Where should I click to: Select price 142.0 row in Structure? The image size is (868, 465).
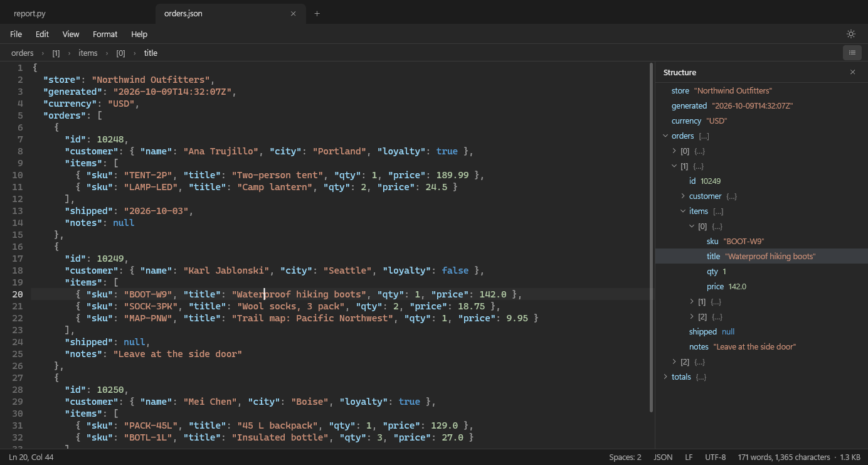(761, 286)
